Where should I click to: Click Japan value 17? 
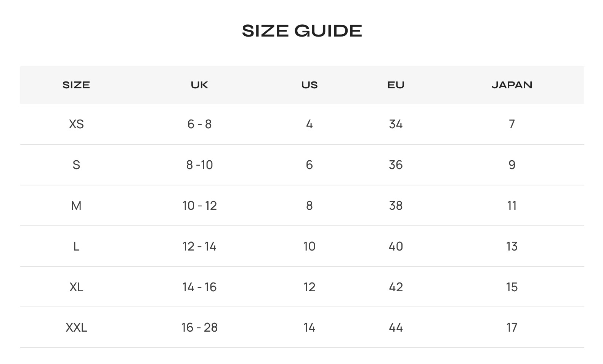tap(512, 327)
